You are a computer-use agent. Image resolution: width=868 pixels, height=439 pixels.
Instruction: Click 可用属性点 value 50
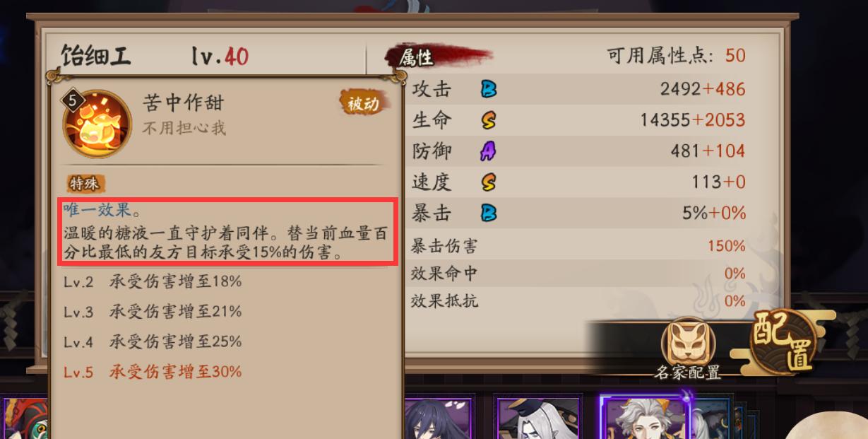[735, 56]
